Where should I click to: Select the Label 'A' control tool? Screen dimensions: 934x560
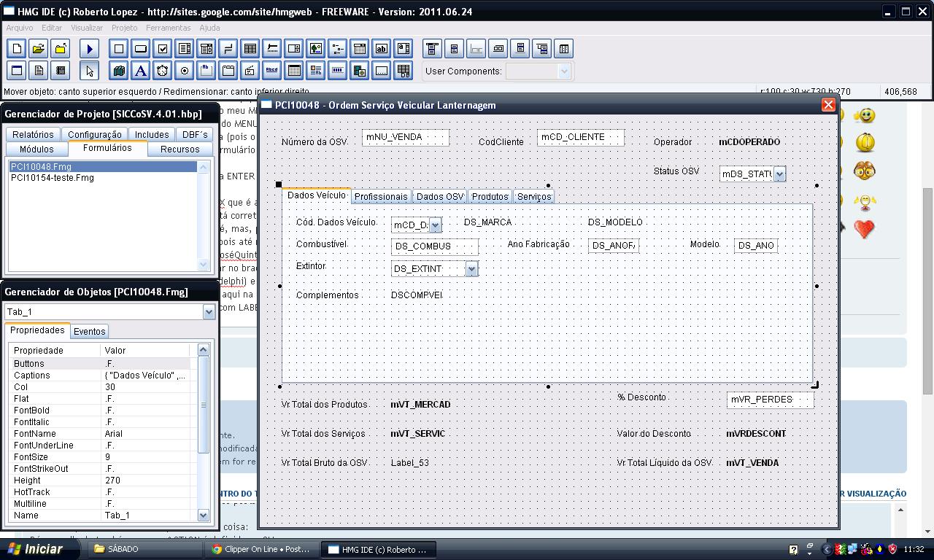coord(141,71)
